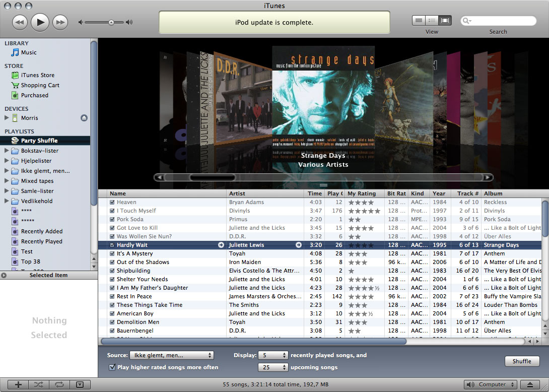Add new playlist with plus button
Image resolution: width=549 pixels, height=392 pixels.
click(18, 384)
